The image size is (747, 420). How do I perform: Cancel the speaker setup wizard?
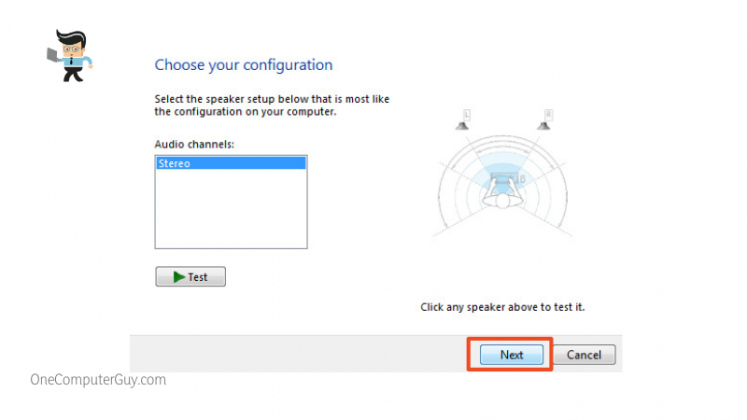[x=583, y=355]
